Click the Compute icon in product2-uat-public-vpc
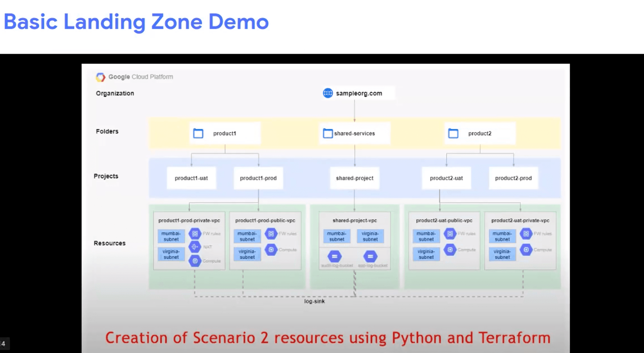 [450, 249]
